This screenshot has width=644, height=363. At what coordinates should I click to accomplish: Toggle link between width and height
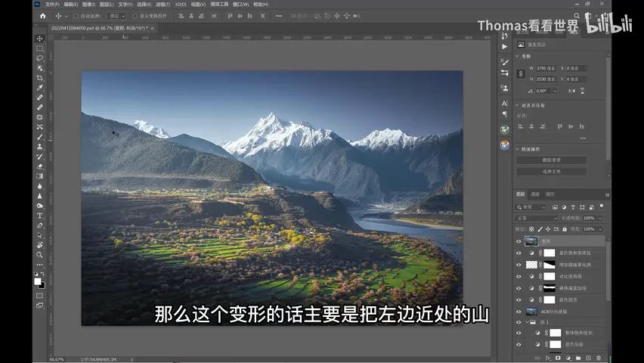[x=520, y=74]
